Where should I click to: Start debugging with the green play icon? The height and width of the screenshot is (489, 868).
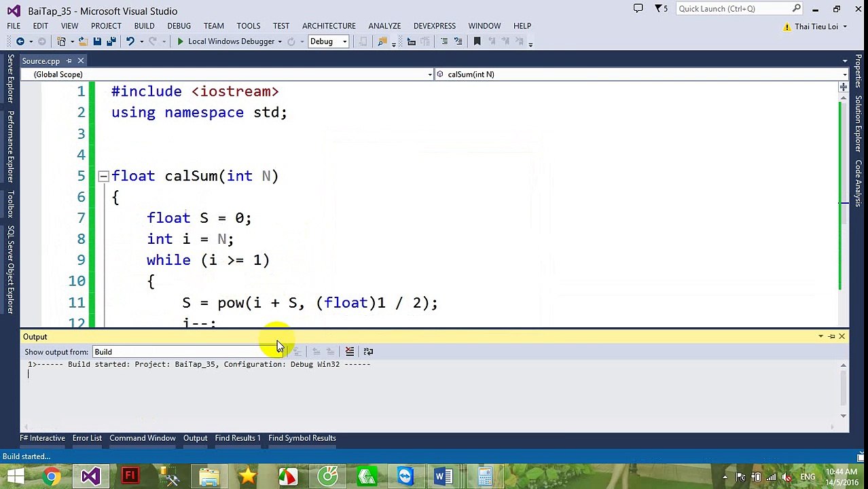pos(180,41)
